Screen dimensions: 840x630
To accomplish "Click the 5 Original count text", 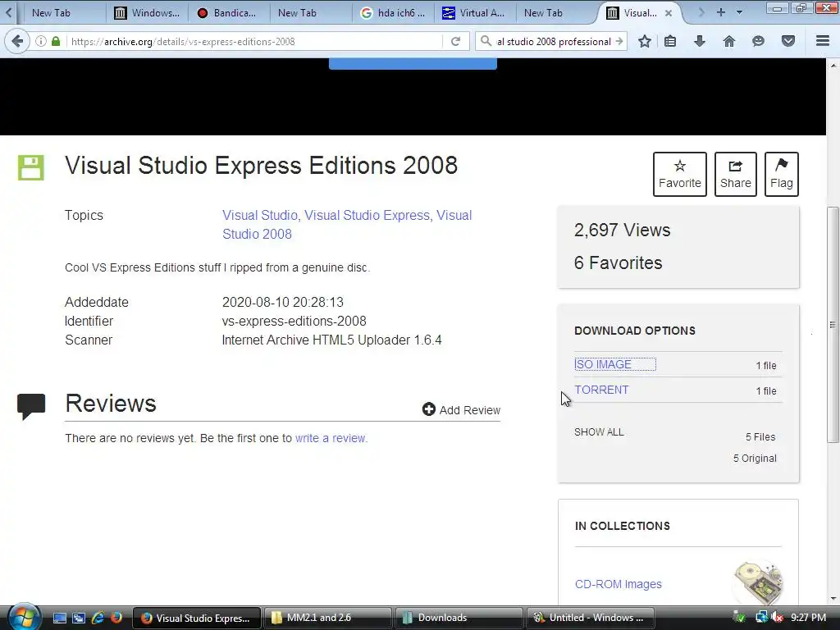I will [x=755, y=459].
